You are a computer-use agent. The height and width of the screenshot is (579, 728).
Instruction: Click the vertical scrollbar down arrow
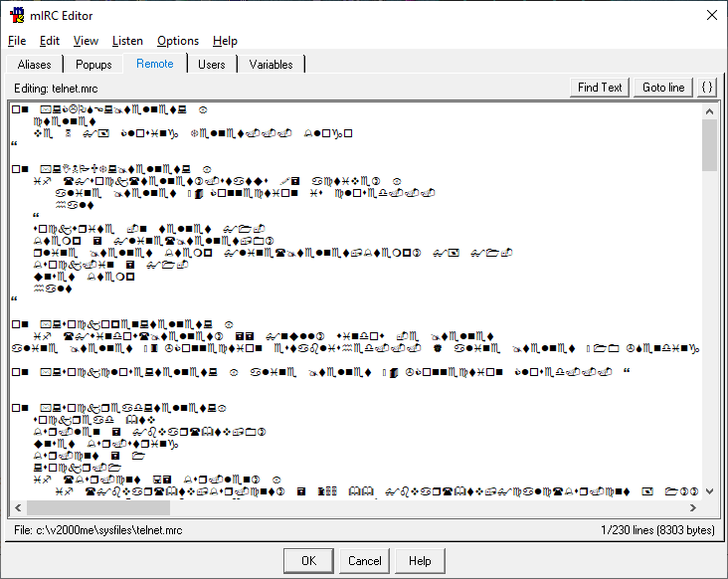(709, 491)
